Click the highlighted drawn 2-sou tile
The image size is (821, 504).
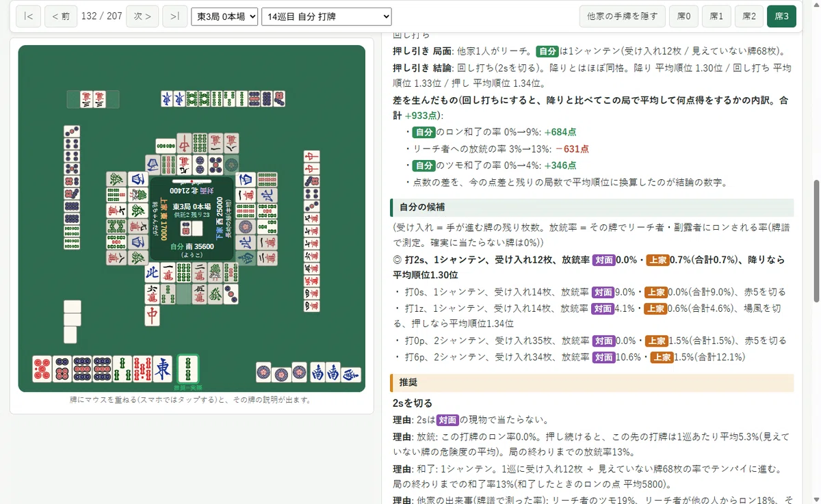tap(188, 369)
